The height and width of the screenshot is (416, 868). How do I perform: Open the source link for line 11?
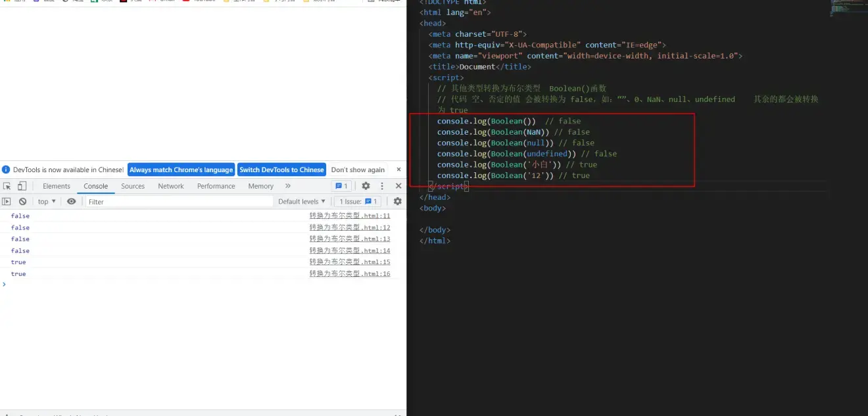coord(350,216)
